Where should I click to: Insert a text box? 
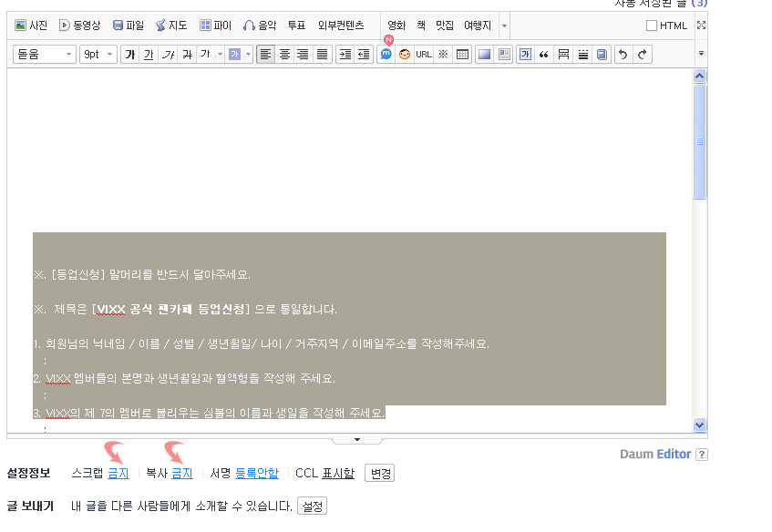tap(525, 54)
